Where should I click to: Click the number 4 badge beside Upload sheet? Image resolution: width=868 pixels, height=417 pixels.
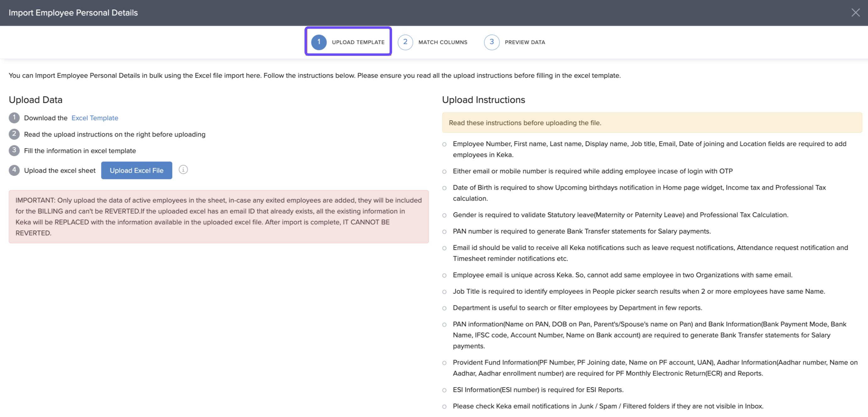coord(14,170)
